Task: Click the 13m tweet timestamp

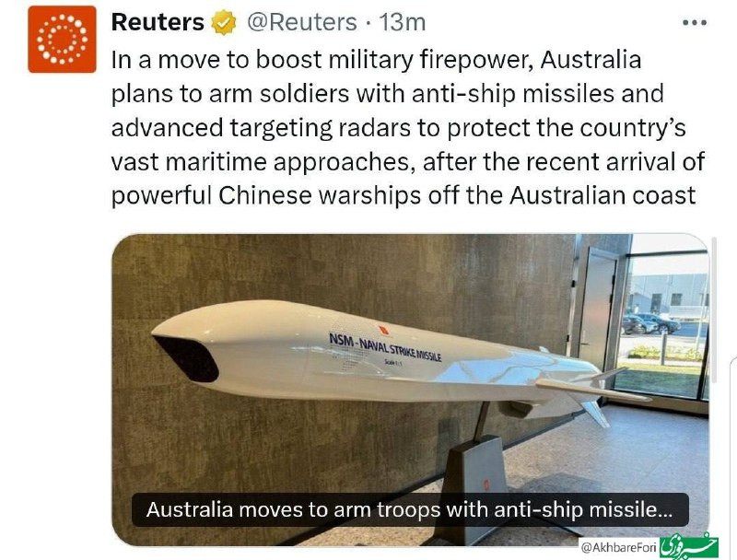Action: point(403,22)
